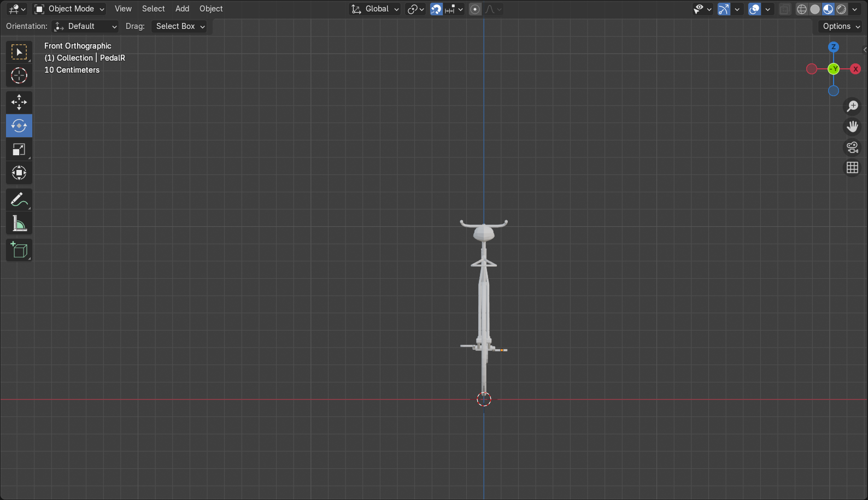Open the Options popover

841,26
